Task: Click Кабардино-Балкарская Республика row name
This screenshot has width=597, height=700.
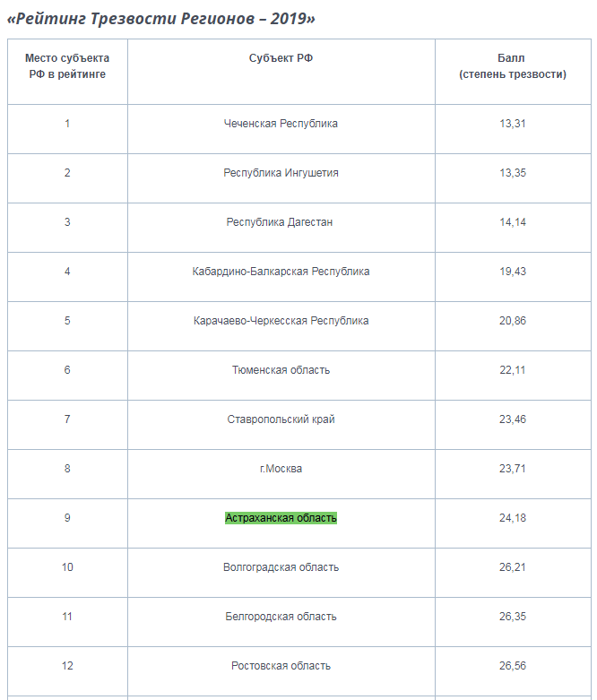Action: coord(281,272)
